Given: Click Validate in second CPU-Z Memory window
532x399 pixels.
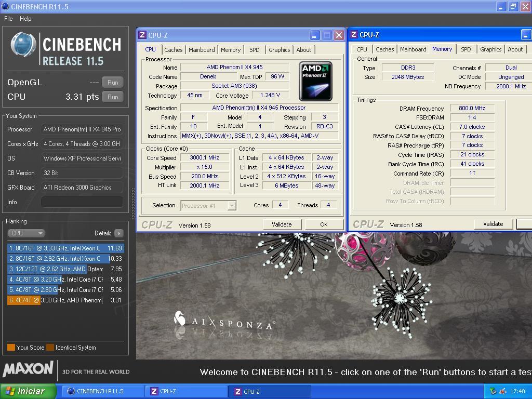Looking at the screenshot, I should coord(493,224).
